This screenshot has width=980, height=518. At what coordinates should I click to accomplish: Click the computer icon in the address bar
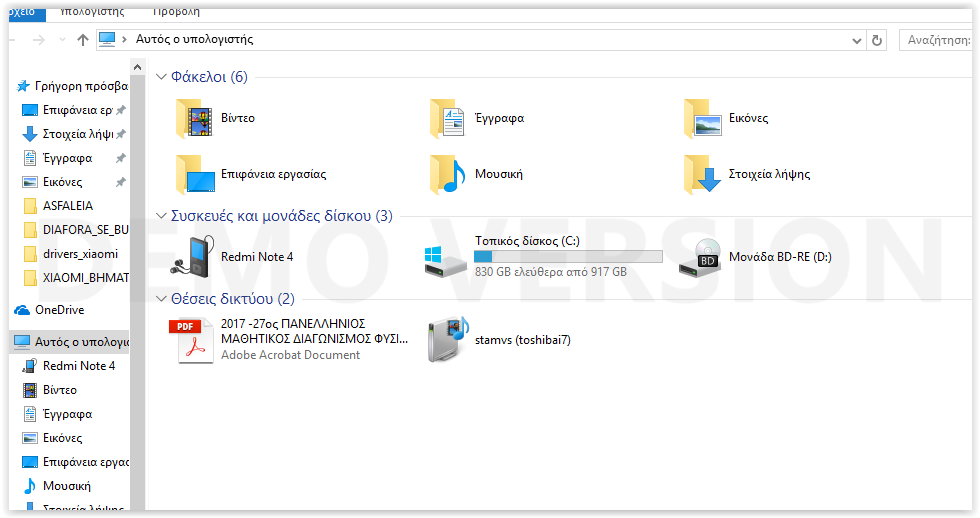[108, 39]
